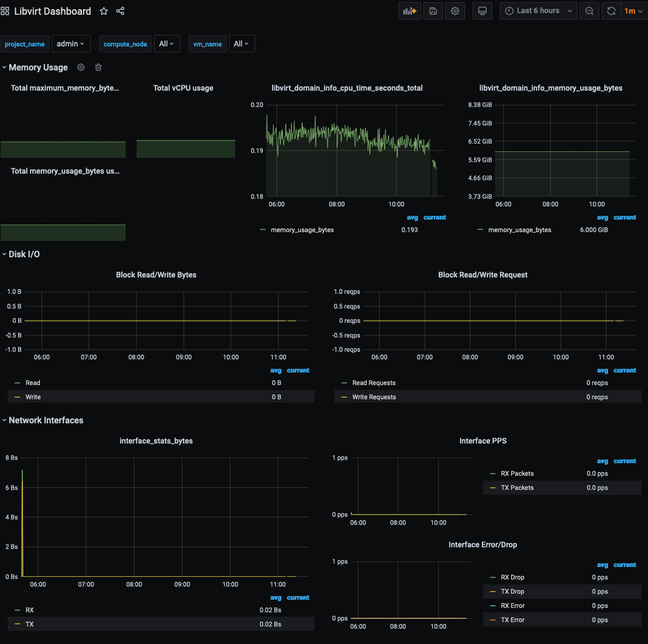The width and height of the screenshot is (648, 644).
Task: Star the Libvirt Dashboard as favorite
Action: click(104, 11)
